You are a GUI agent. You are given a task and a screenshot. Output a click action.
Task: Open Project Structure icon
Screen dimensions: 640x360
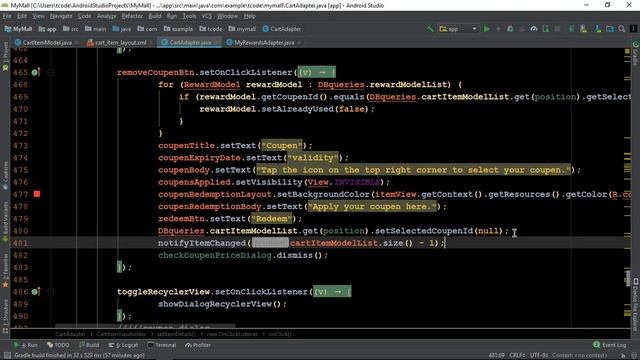coord(610,29)
